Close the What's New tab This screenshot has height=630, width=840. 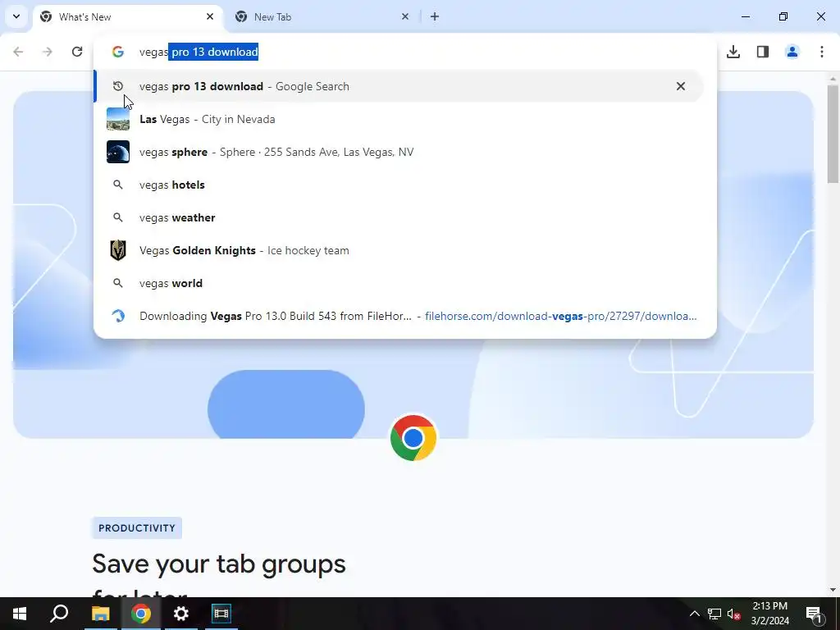click(210, 16)
